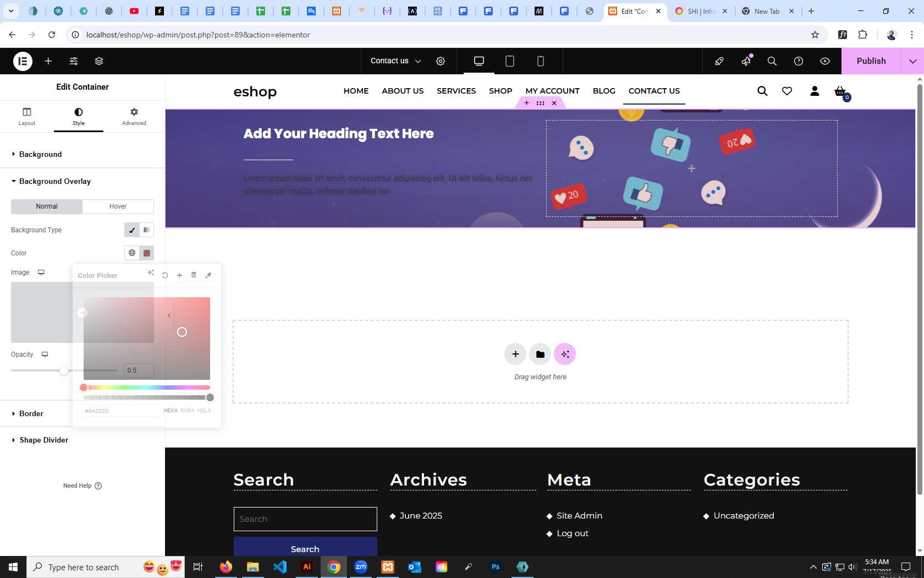Select the eyedropper color sampler
924x578 pixels.
point(208,275)
